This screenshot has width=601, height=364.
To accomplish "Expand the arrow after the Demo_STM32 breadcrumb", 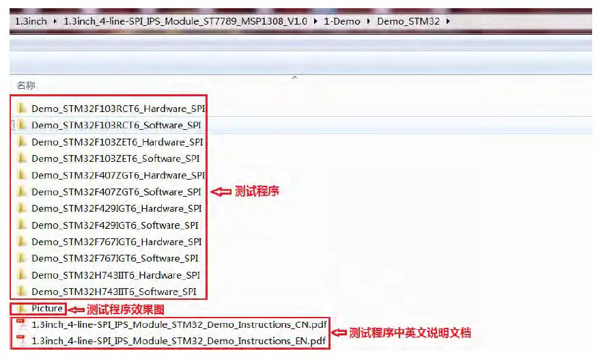I will tap(448, 21).
